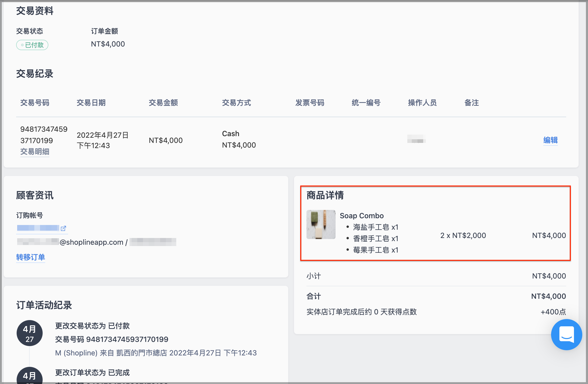Image resolution: width=588 pixels, height=384 pixels.
Task: Click the Soap Combo product name
Action: 362,216
